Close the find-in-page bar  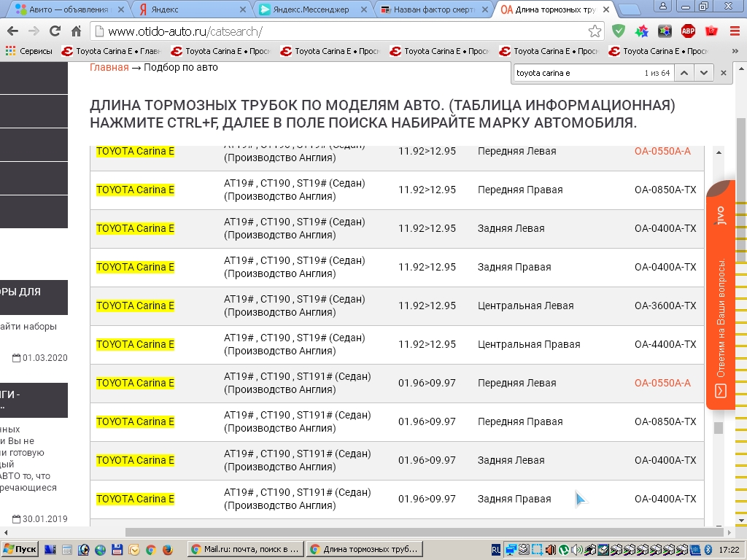point(724,73)
